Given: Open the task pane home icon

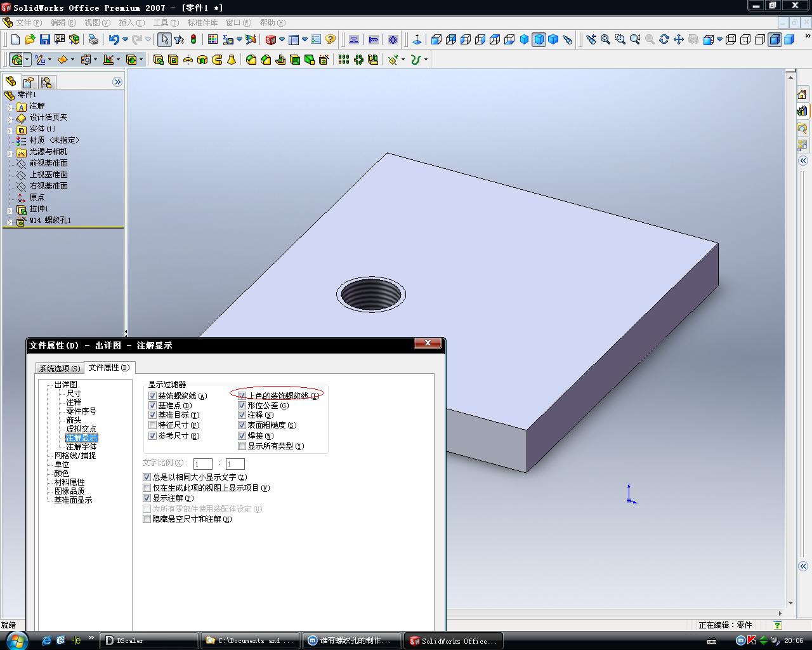Looking at the screenshot, I should coord(802,95).
